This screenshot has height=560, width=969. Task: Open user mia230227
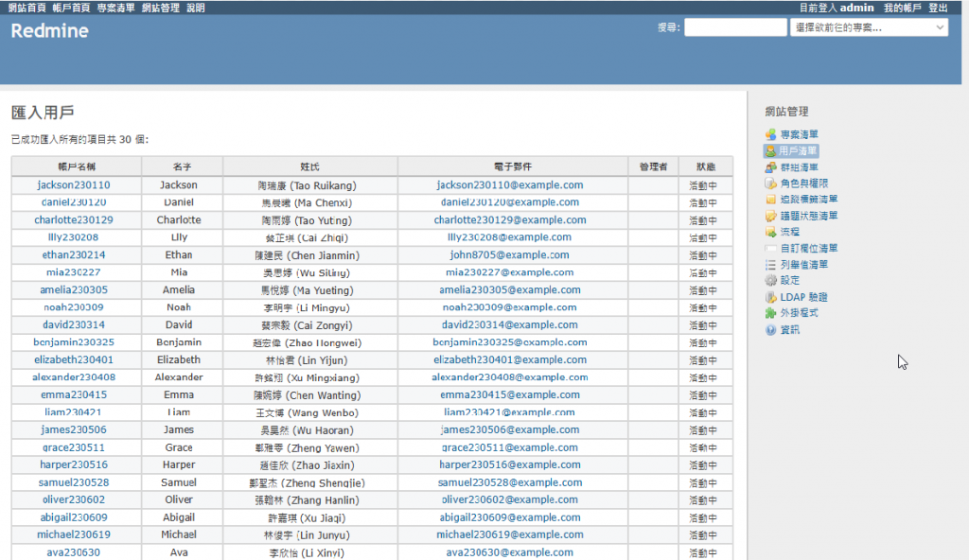point(74,272)
